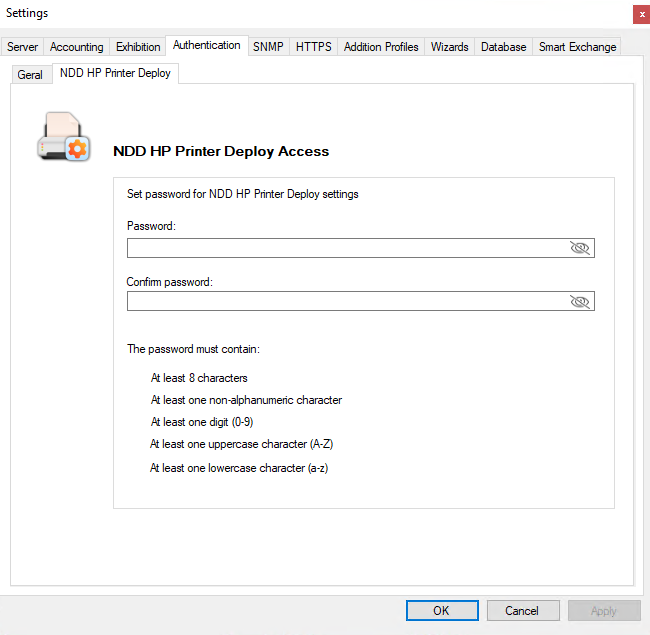Toggle visibility eye in Password field
Viewport: 650px width, 635px height.
pos(580,248)
